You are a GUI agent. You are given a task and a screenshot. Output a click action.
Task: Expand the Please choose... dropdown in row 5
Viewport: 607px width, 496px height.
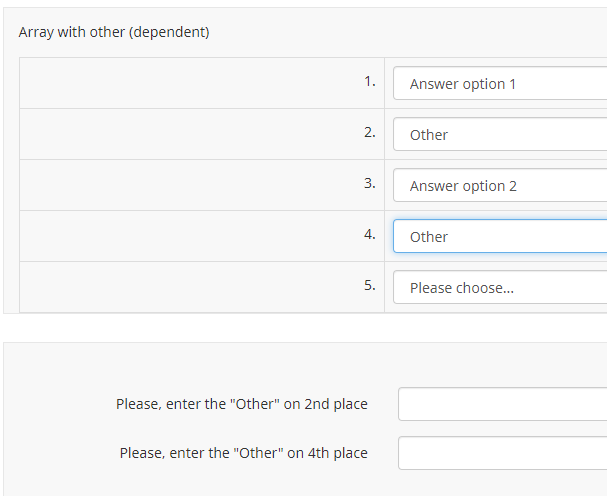coord(500,288)
